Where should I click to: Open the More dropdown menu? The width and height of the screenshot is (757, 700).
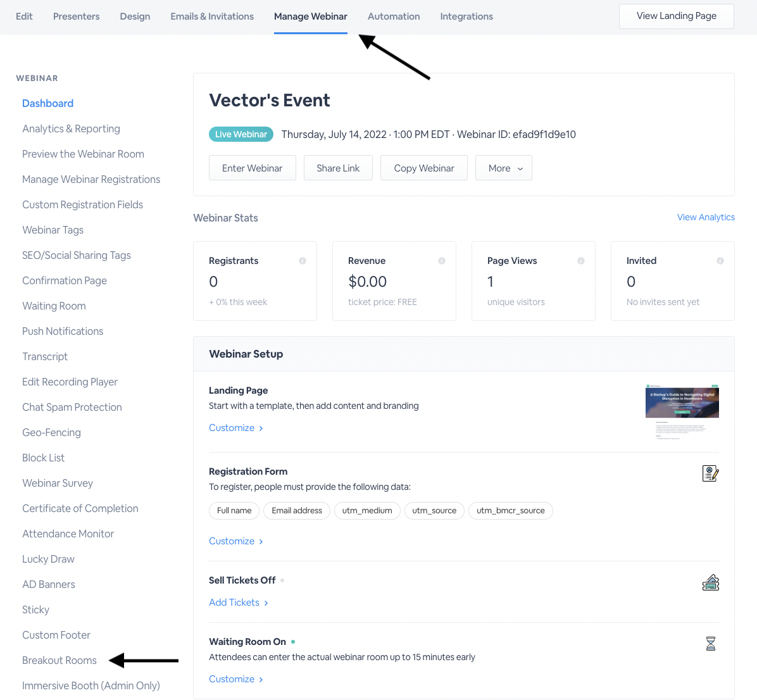504,168
